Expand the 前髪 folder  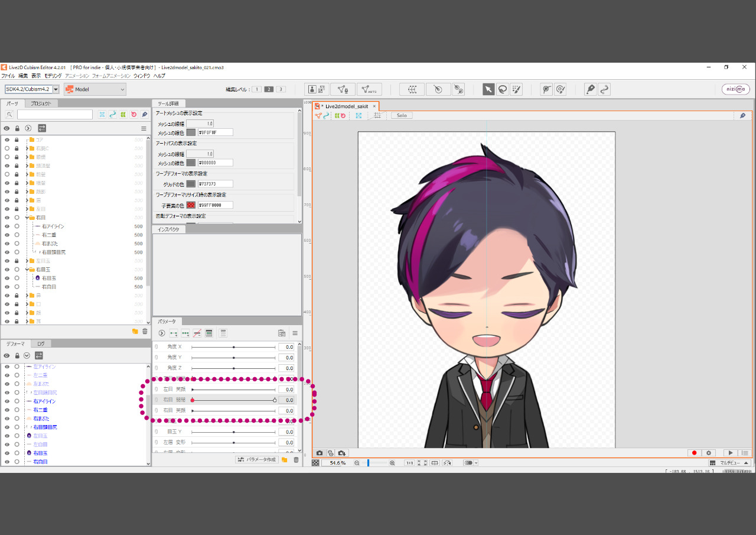tap(27, 174)
